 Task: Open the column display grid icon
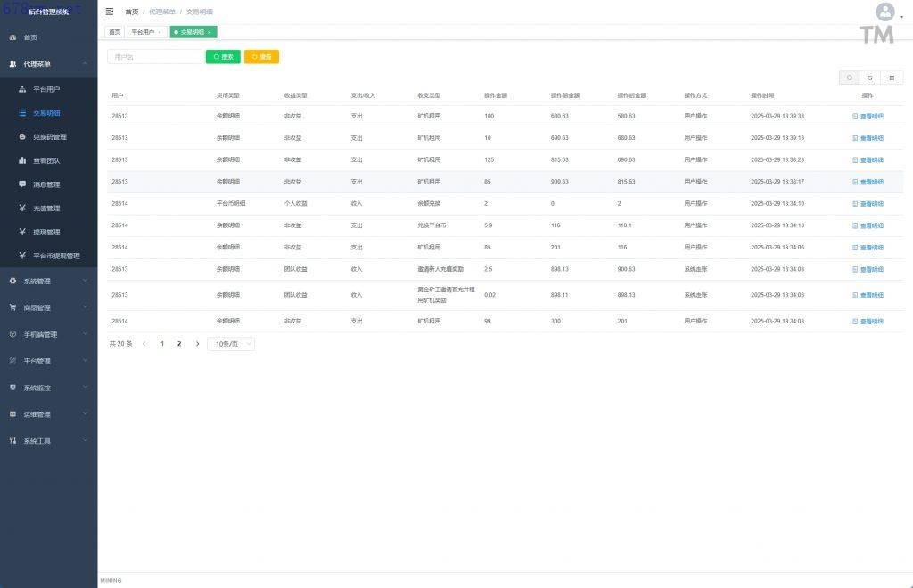[892, 78]
